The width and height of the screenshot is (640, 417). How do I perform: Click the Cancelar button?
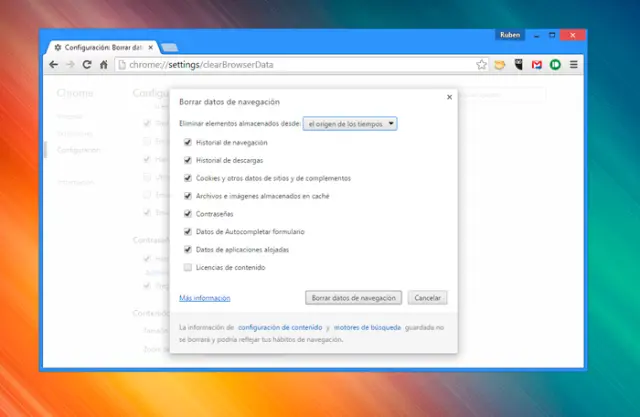click(428, 298)
